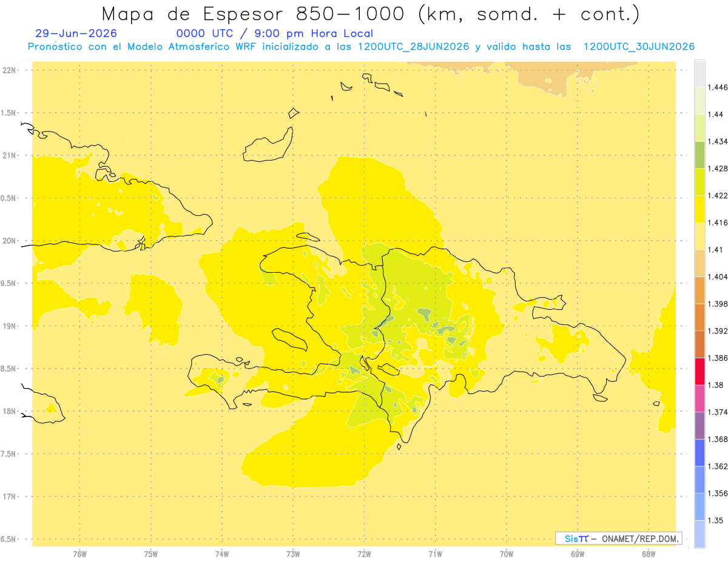
Task: Click the green legend swatch between 1.428 and 1.434
Action: coord(699,155)
